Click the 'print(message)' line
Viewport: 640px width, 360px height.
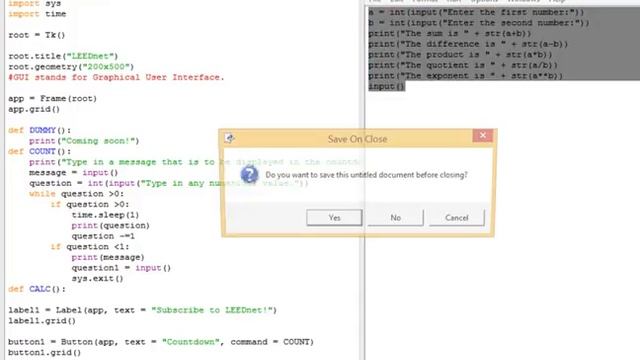tap(108, 258)
